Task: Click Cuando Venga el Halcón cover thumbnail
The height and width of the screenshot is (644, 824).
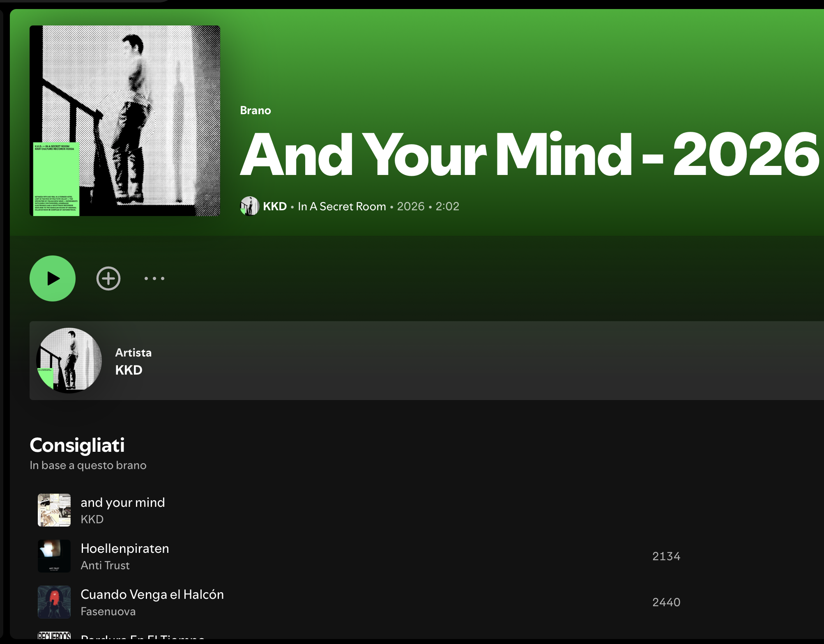Action: 54,602
